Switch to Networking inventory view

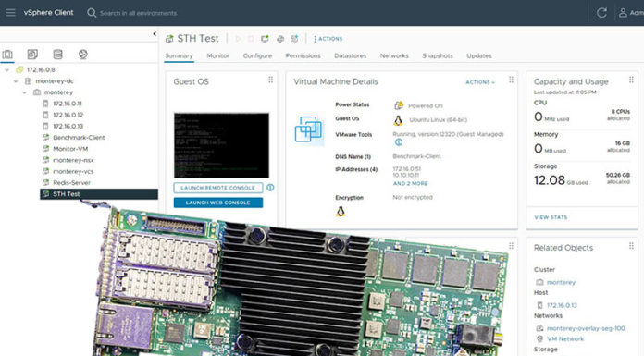[83, 55]
